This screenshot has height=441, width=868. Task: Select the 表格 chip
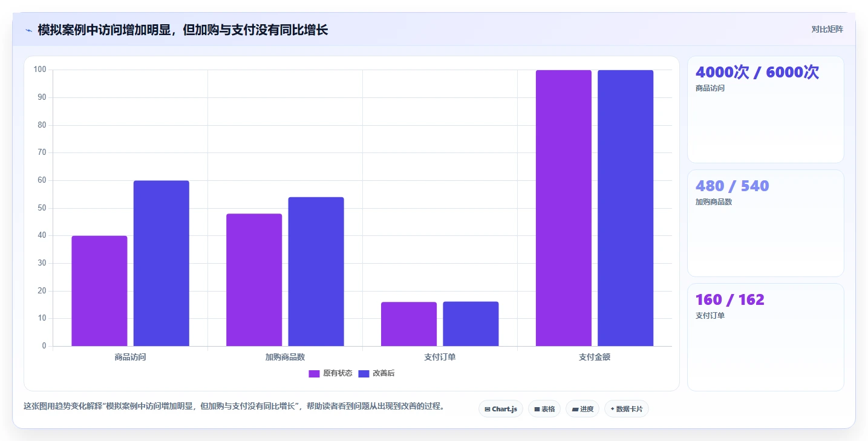[x=544, y=409]
